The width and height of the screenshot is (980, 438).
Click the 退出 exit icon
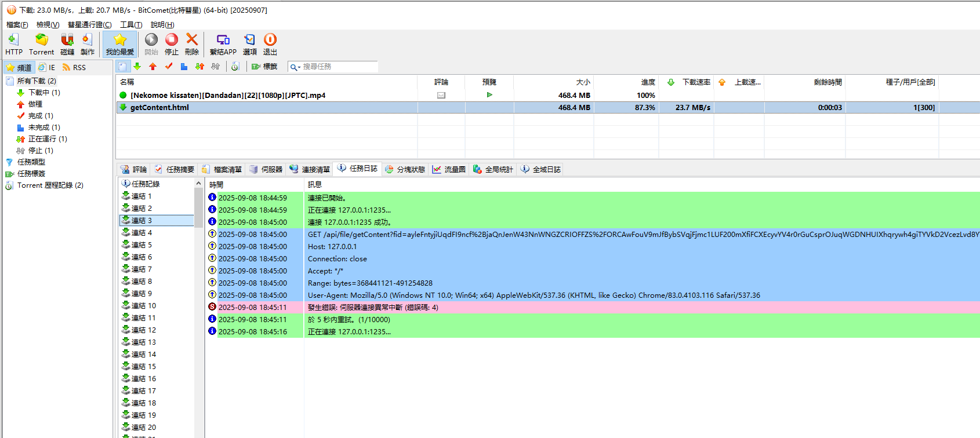click(270, 43)
